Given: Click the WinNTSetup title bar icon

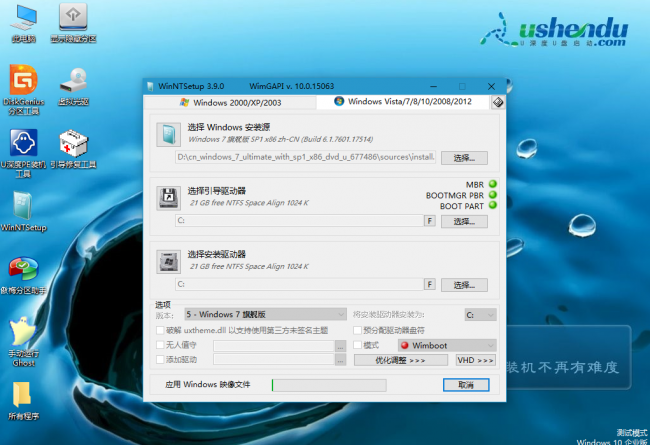Looking at the screenshot, I should (x=150, y=86).
